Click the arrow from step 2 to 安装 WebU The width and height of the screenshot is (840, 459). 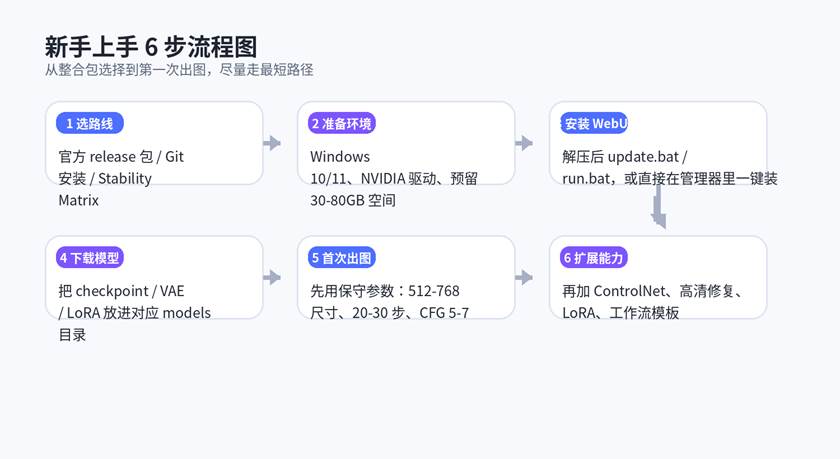(523, 143)
